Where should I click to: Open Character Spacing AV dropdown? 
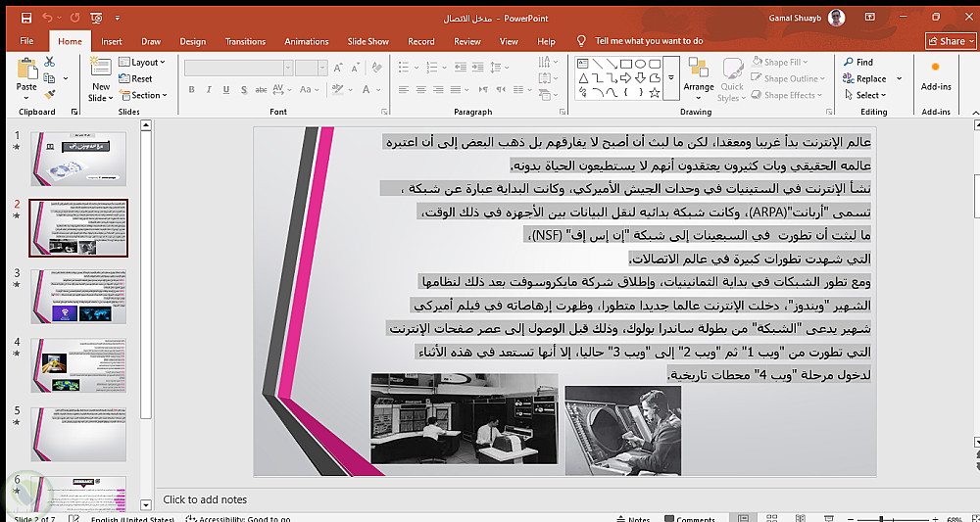281,89
